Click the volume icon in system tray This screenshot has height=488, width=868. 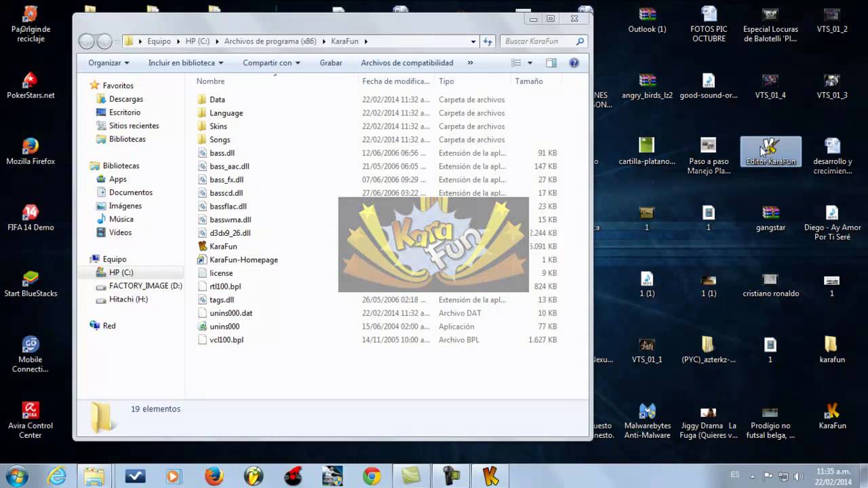click(797, 476)
